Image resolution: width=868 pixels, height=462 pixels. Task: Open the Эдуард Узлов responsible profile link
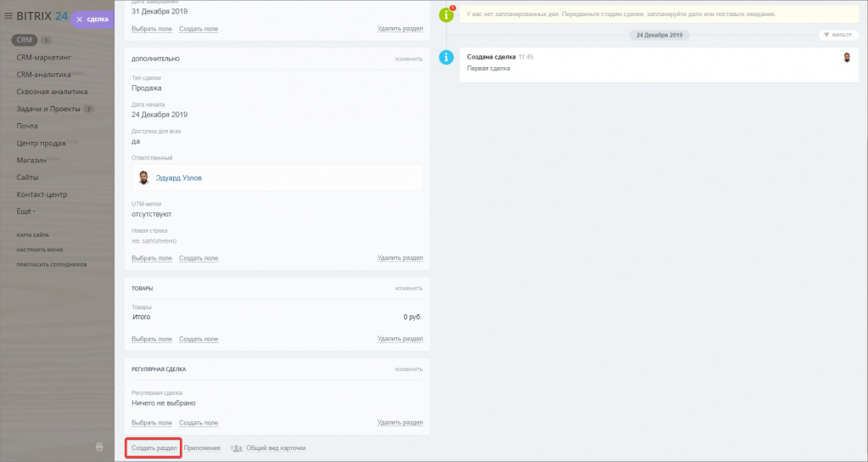[179, 177]
